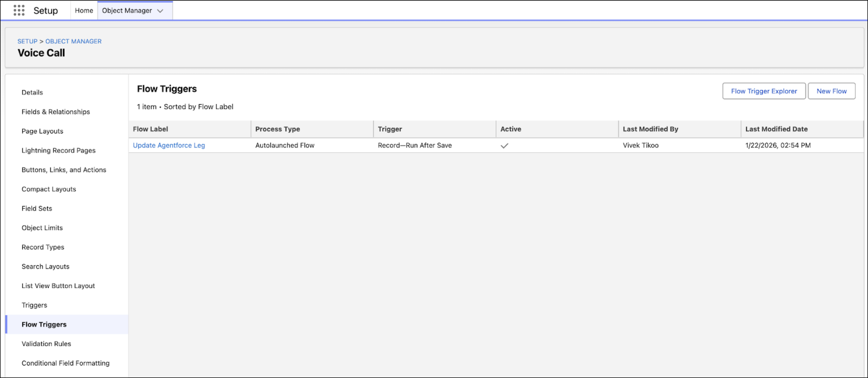Screen dimensions: 868x378
Task: Go to Details in the sidebar
Action: tap(32, 92)
